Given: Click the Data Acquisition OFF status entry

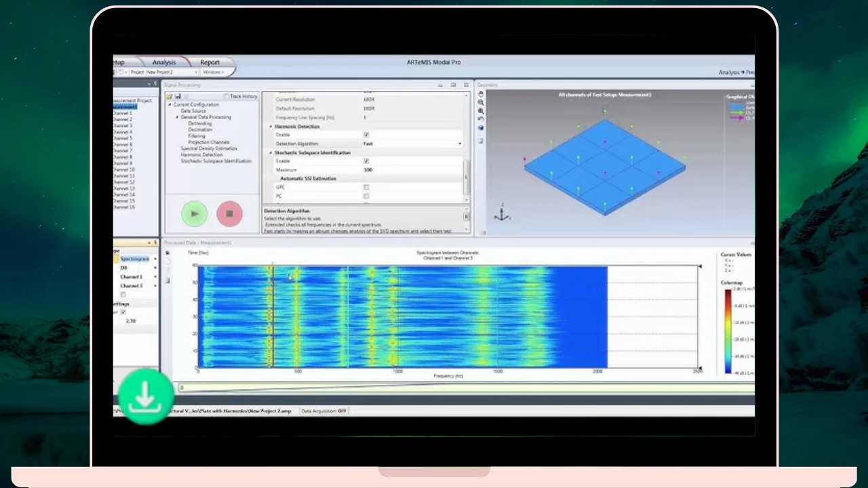Looking at the screenshot, I should tap(324, 411).
